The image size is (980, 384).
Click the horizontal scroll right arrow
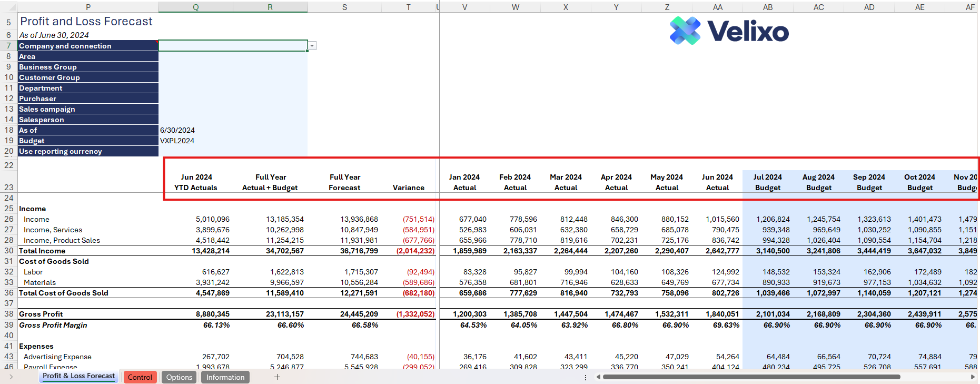pos(972,377)
